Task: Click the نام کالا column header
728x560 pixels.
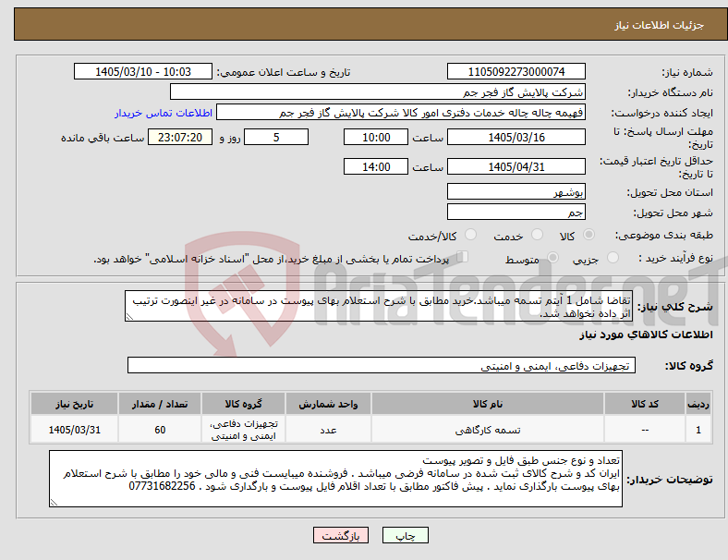Action: point(488,404)
